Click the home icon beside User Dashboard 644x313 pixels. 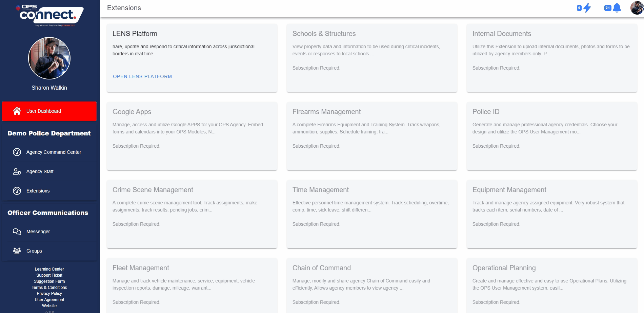tap(17, 111)
